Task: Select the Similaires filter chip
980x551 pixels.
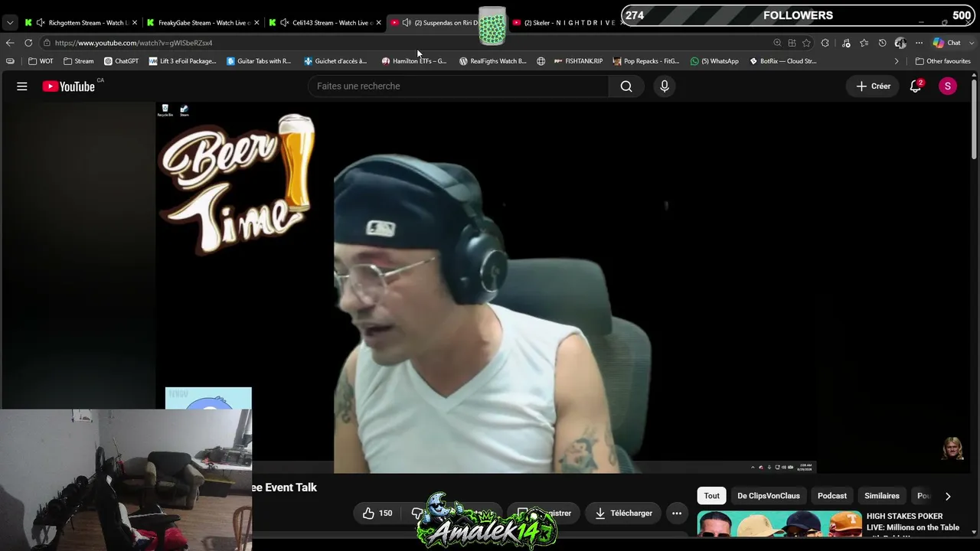Action: pyautogui.click(x=882, y=496)
